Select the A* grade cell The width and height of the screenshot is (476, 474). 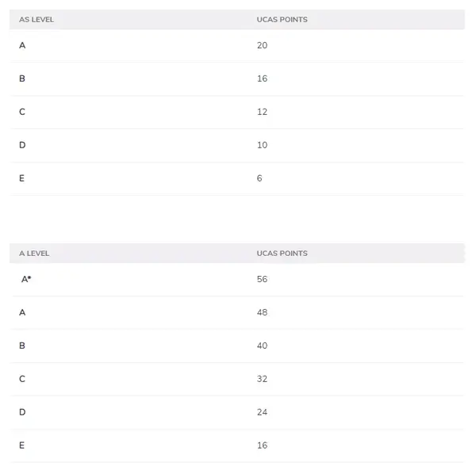(26, 279)
